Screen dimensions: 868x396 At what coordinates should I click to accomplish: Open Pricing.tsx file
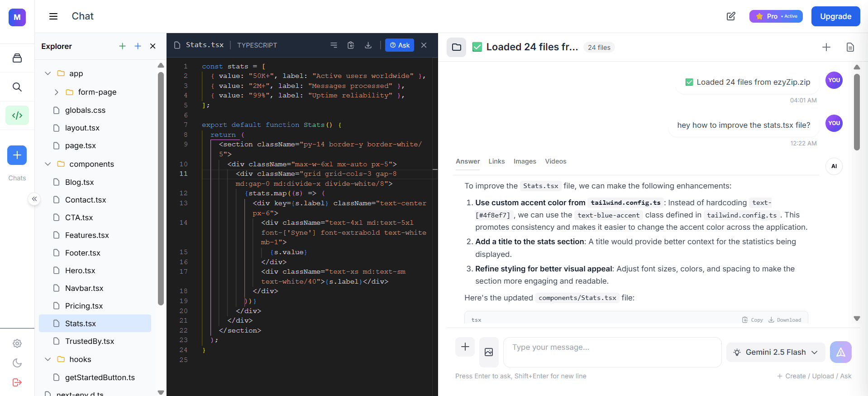[x=95, y=306]
